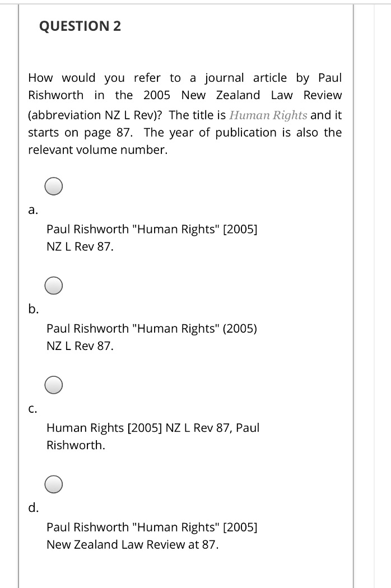Click the 'NZ L Rev 87.' line under option b
The image size is (391, 588).
click(x=80, y=346)
